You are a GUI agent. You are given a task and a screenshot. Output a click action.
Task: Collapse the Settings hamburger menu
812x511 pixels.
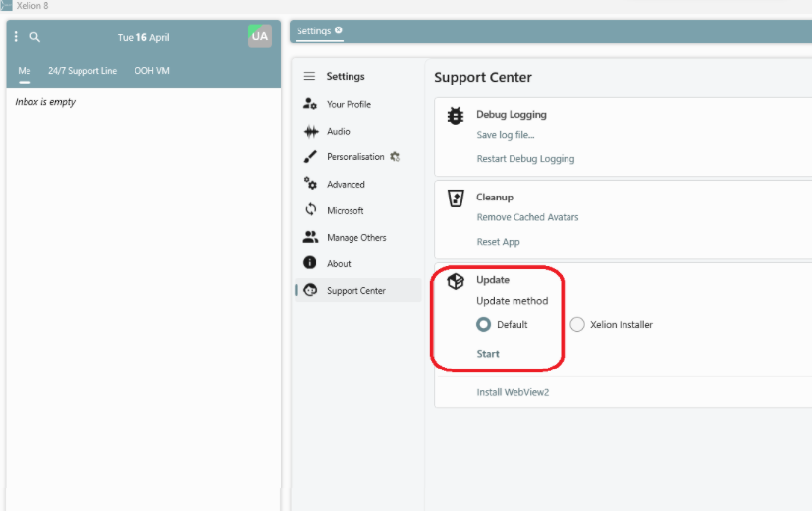(x=309, y=77)
